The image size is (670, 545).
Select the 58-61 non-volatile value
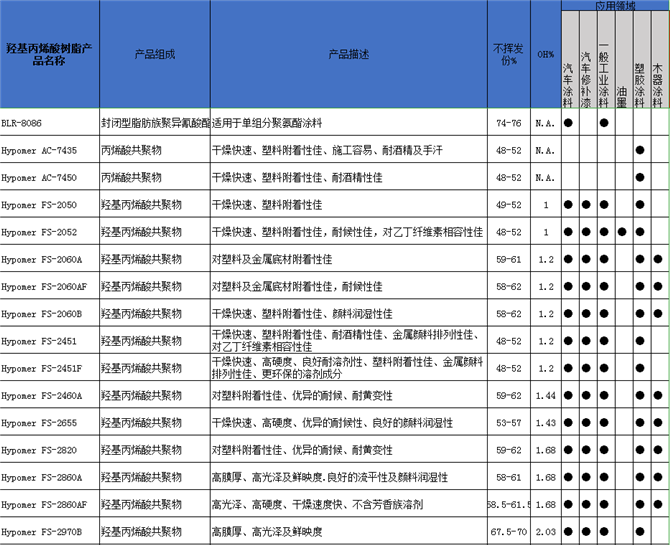(508, 477)
